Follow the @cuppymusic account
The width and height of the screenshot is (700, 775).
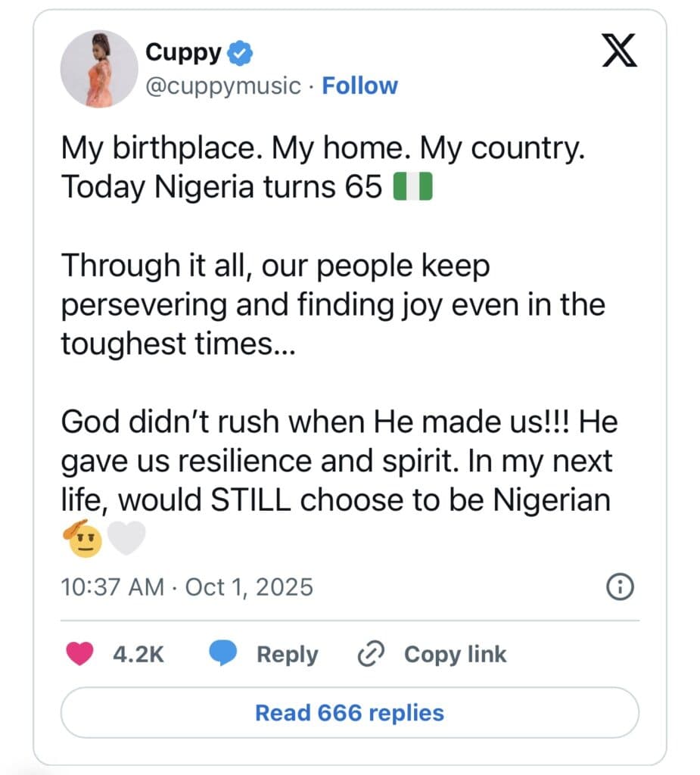click(x=359, y=86)
